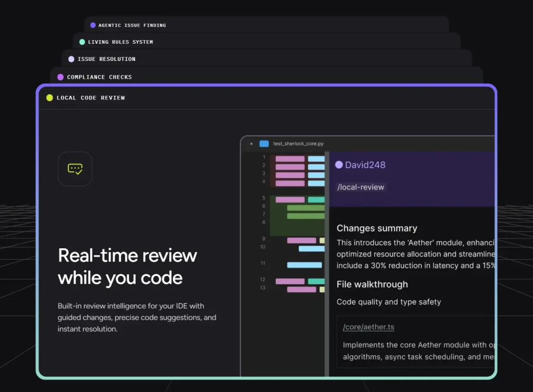The width and height of the screenshot is (533, 392).
Task: Click the scrollbar between code and review panel
Action: pyautogui.click(x=326, y=260)
